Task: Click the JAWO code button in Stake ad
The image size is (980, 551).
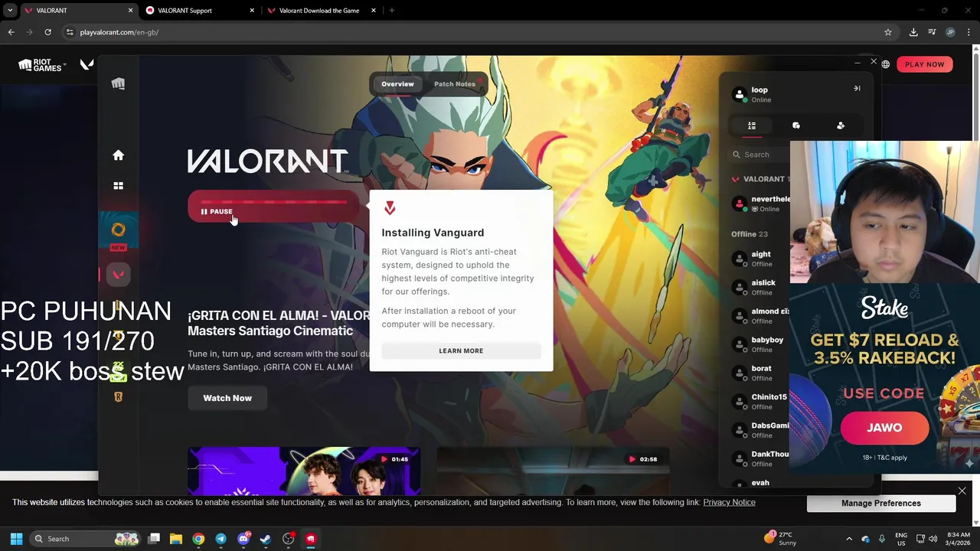Action: [x=884, y=428]
